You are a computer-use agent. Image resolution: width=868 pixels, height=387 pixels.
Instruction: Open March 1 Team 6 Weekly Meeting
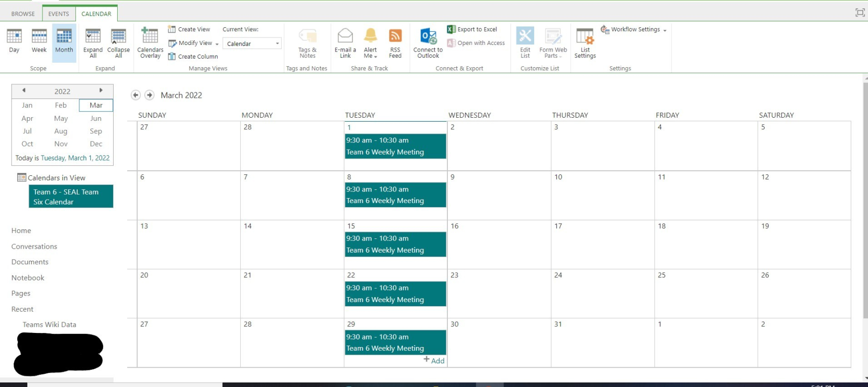pyautogui.click(x=395, y=147)
